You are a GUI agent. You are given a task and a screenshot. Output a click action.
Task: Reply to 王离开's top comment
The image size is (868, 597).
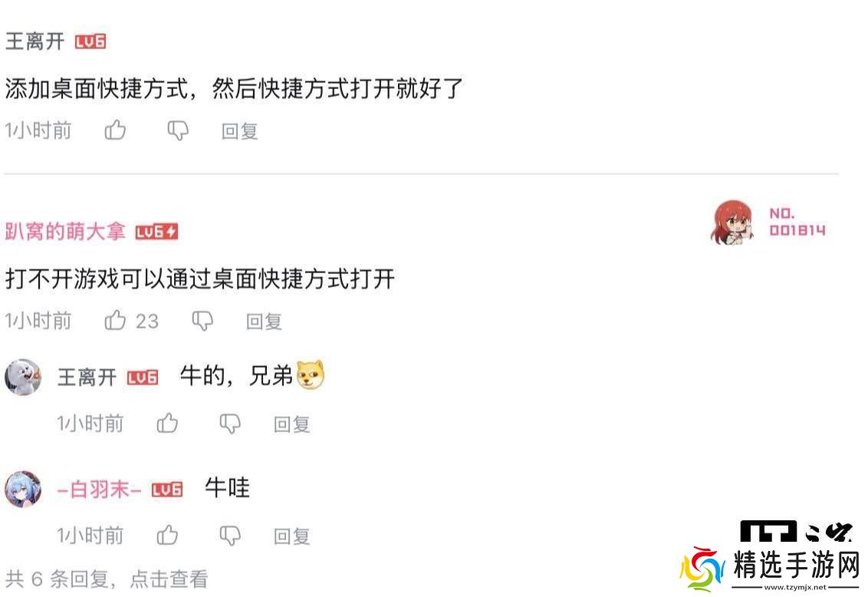click(239, 131)
